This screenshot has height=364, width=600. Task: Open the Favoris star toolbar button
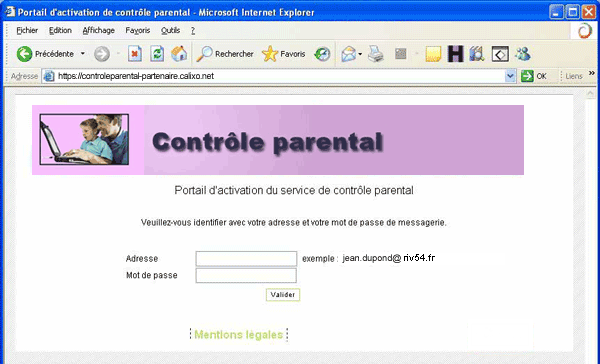[284, 54]
